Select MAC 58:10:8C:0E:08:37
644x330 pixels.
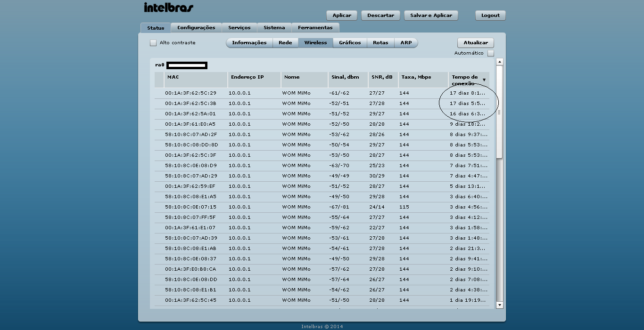click(x=190, y=259)
